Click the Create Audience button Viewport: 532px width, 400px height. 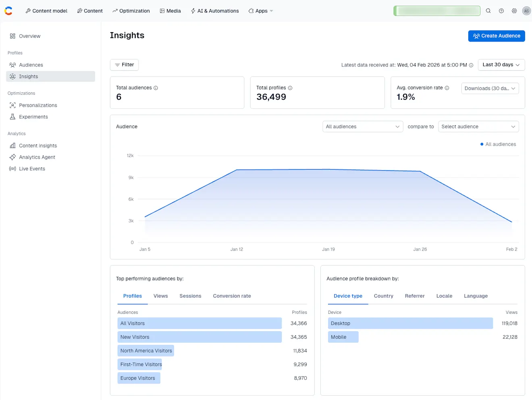pyautogui.click(x=496, y=36)
